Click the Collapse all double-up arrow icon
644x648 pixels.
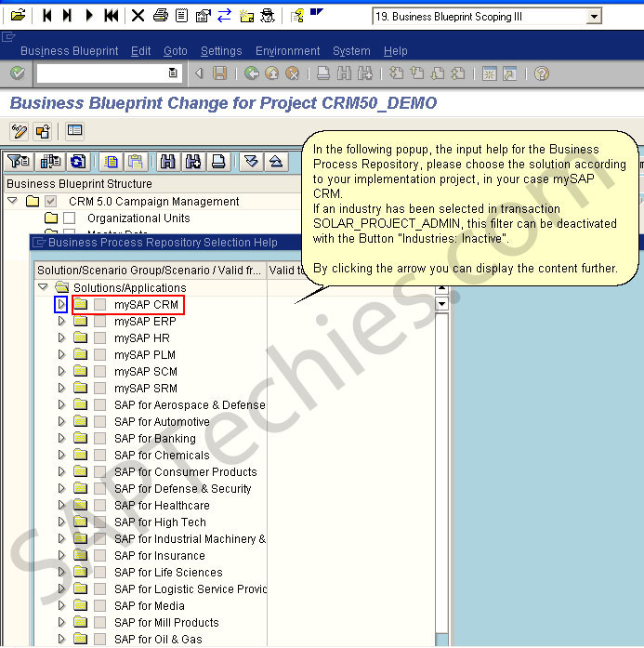tap(276, 161)
